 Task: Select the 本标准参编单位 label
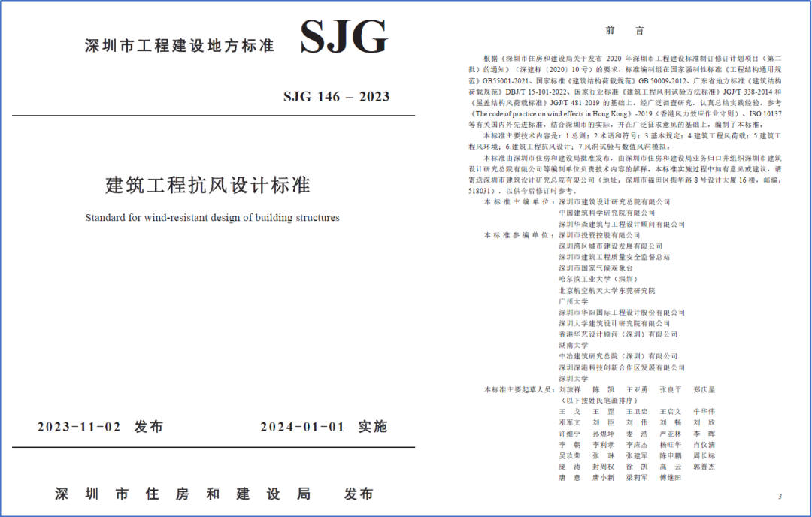(x=517, y=235)
